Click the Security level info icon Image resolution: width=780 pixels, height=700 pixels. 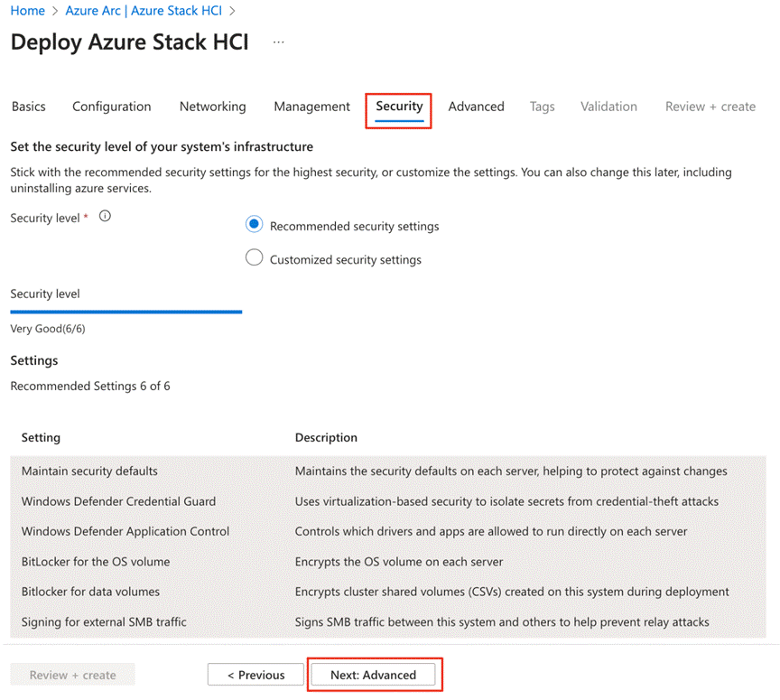click(105, 217)
